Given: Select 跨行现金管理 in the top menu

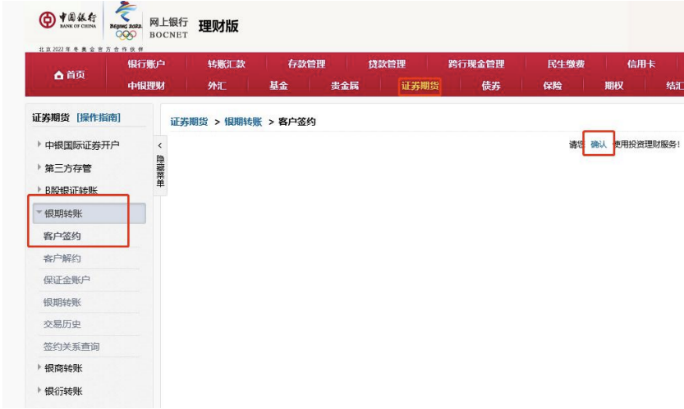Looking at the screenshot, I should (476, 64).
